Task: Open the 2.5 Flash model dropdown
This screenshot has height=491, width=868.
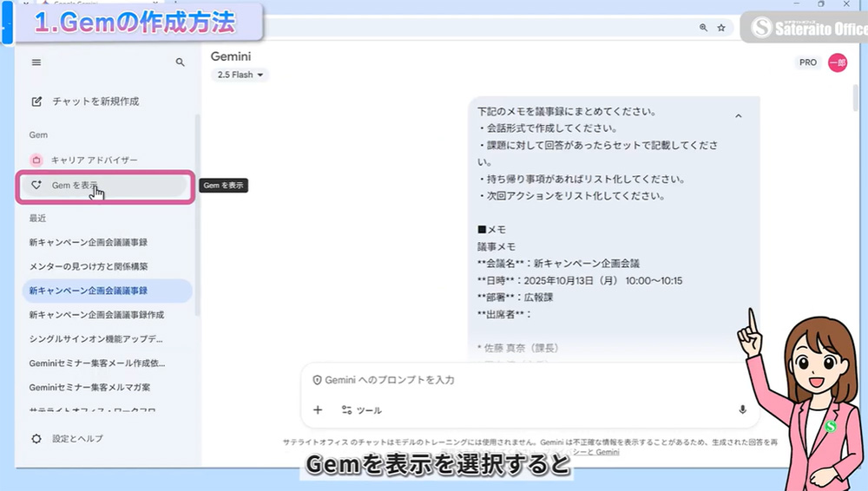Action: (240, 75)
